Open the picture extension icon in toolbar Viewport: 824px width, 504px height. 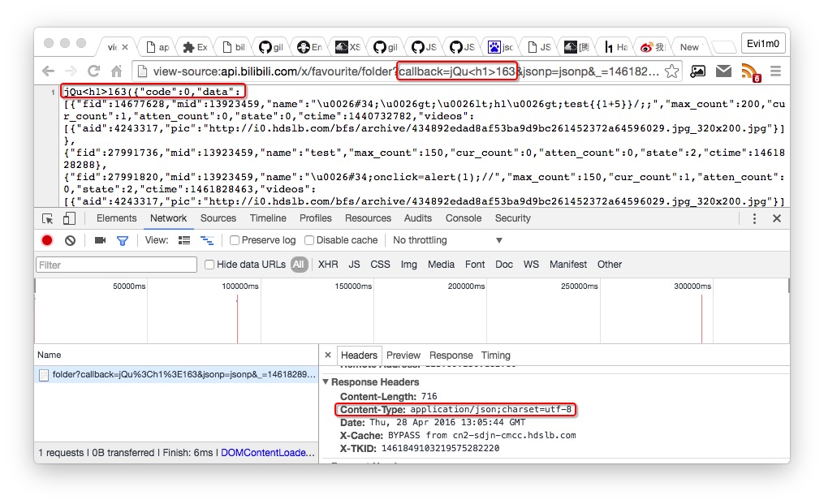click(x=698, y=71)
